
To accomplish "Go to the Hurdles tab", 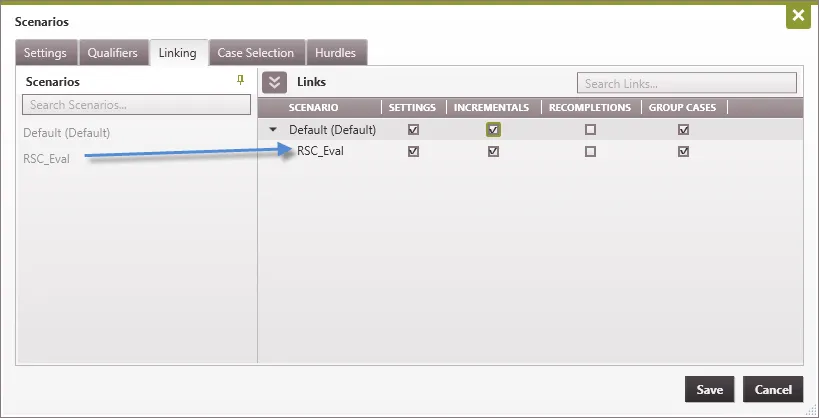I will tap(335, 53).
